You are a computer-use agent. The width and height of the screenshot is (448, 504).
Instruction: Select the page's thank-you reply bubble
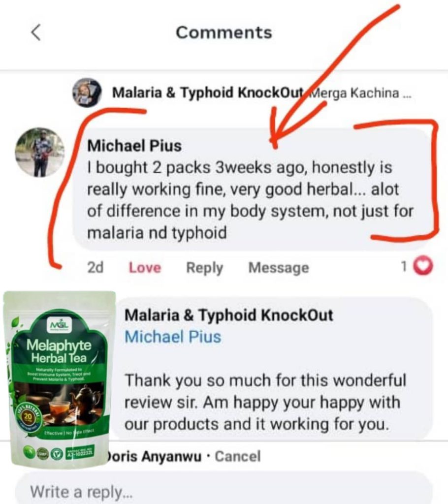[273, 369]
